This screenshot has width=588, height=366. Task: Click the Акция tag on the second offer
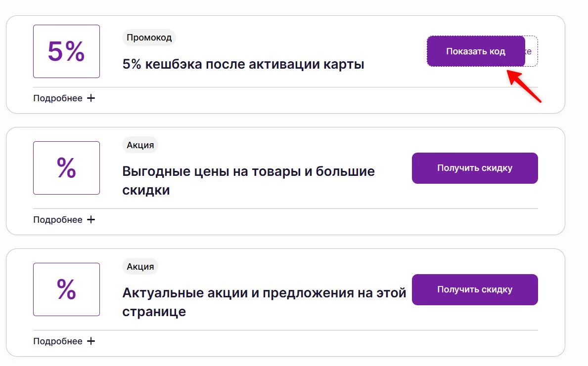(139, 144)
